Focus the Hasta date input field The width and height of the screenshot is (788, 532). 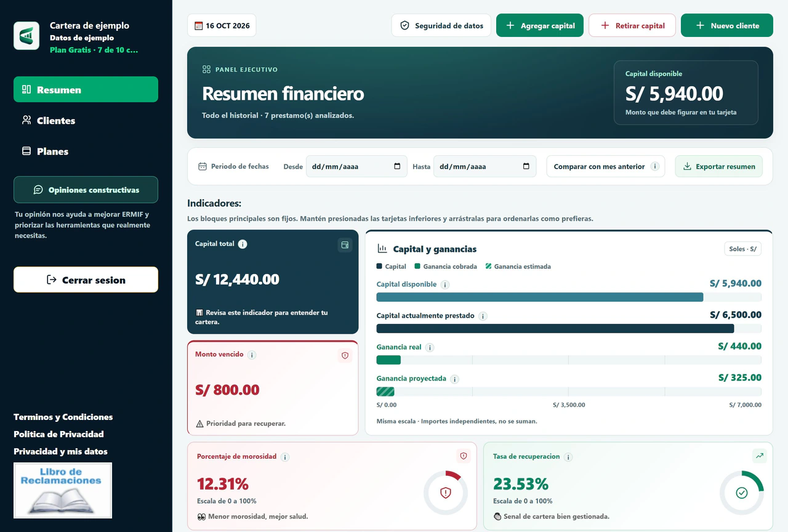(485, 166)
